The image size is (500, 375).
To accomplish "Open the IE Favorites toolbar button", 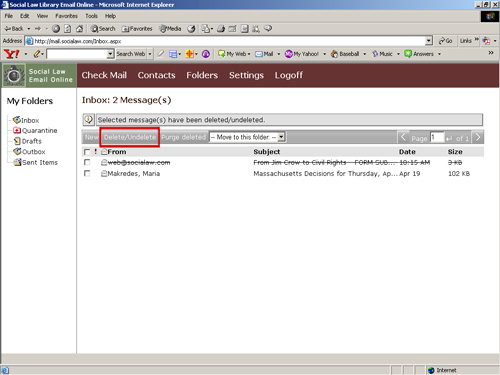I will pyautogui.click(x=137, y=29).
